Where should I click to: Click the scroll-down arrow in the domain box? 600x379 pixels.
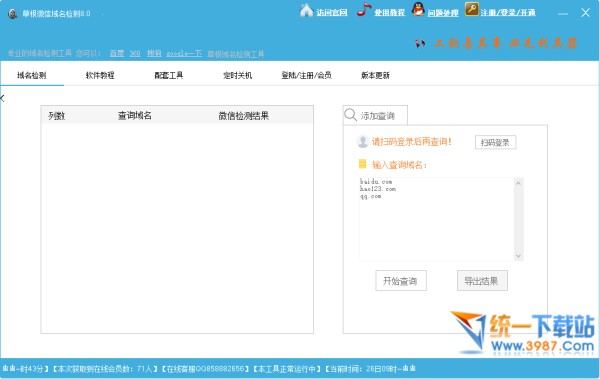(x=518, y=256)
